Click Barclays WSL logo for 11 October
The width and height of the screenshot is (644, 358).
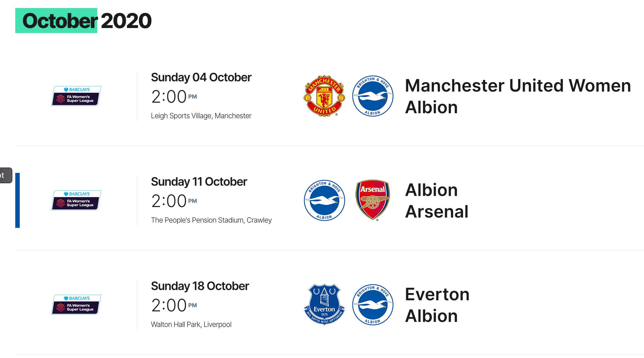[x=76, y=200]
